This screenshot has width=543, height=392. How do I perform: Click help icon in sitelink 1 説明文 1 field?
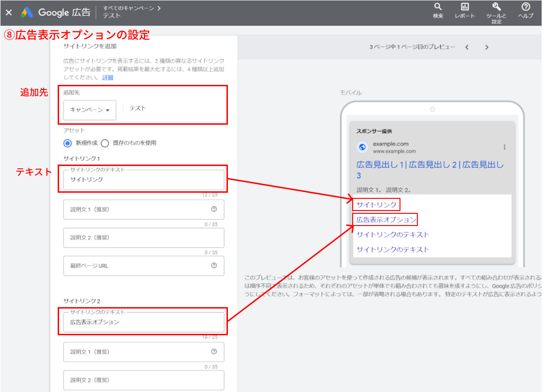tap(214, 209)
